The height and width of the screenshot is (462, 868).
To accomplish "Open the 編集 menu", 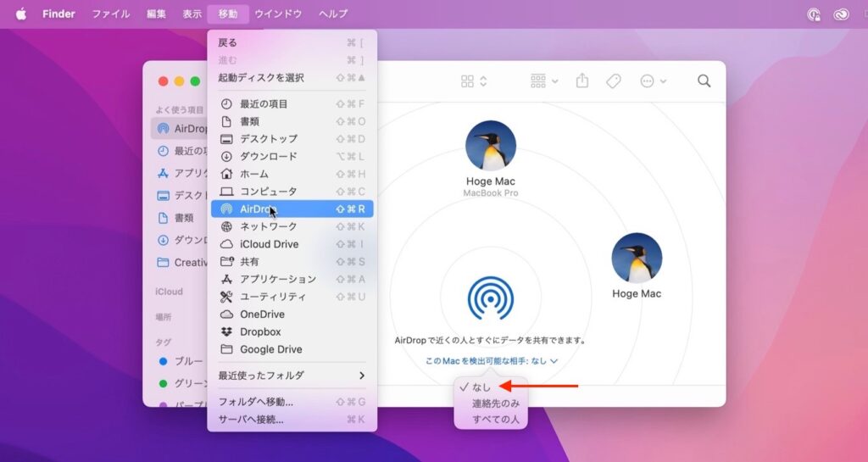I will 156,14.
